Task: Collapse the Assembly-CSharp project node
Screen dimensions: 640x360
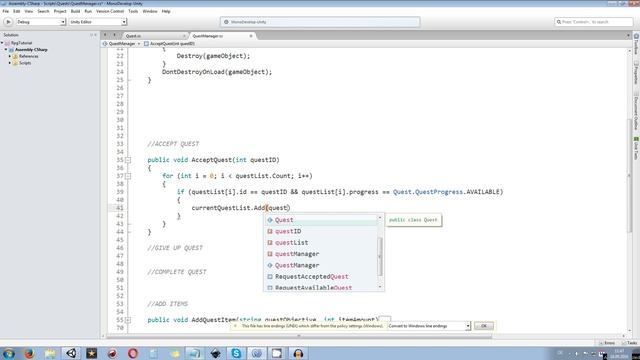Action: coord(6,49)
